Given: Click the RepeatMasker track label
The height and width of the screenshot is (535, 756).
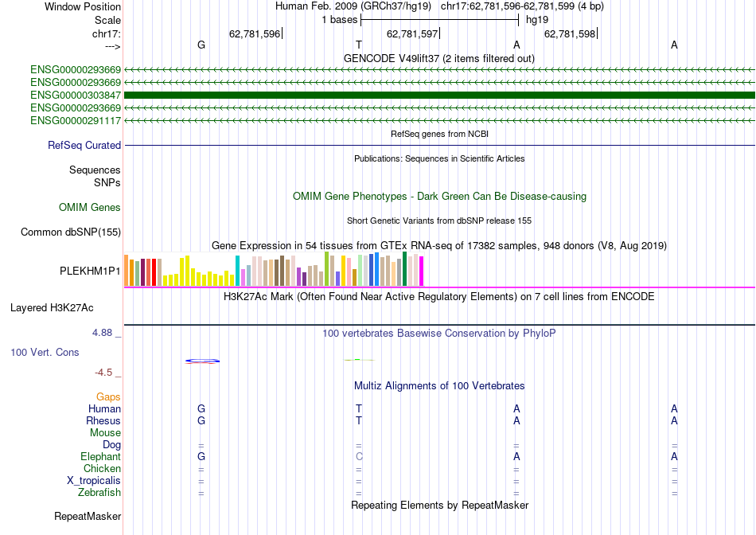Looking at the screenshot, I should (88, 516).
